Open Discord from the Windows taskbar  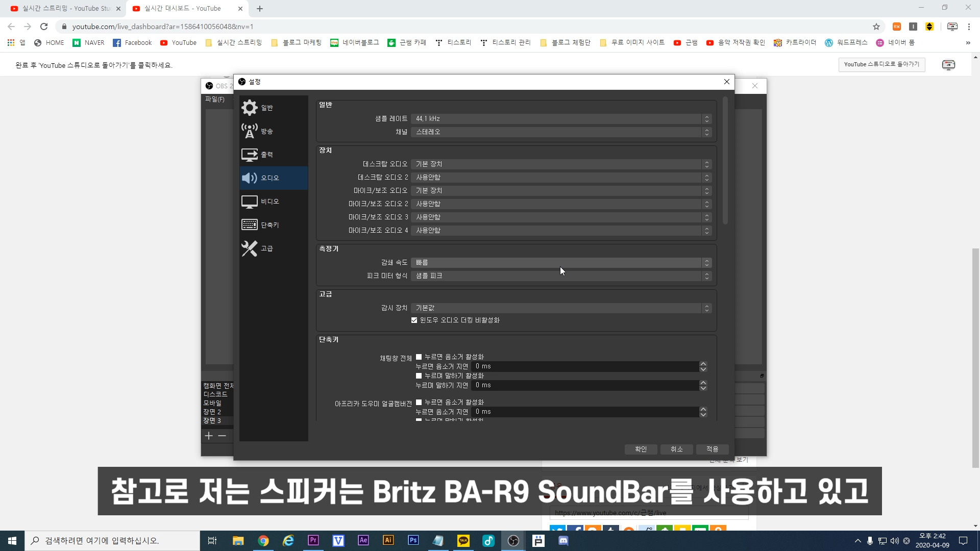[563, 541]
